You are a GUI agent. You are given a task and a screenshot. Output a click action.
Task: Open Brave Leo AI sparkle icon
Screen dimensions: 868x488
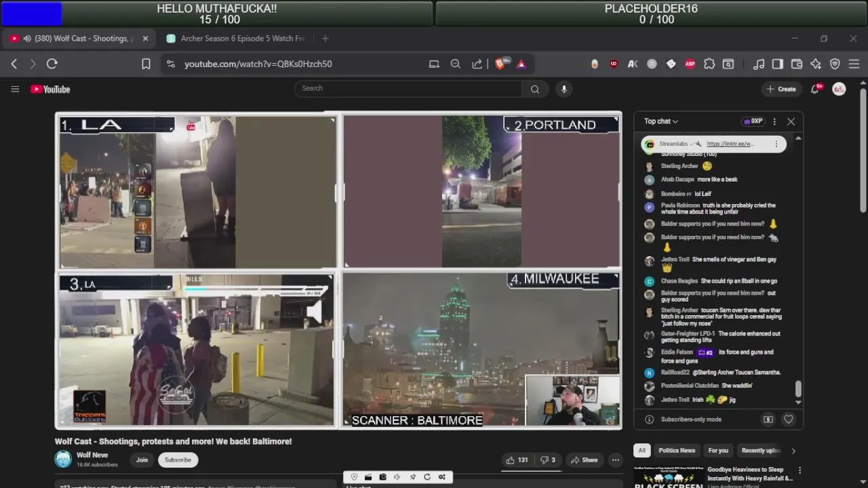(816, 64)
